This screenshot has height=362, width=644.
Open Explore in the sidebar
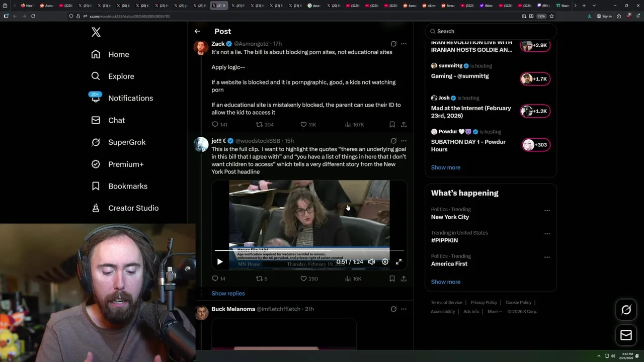[113, 76]
